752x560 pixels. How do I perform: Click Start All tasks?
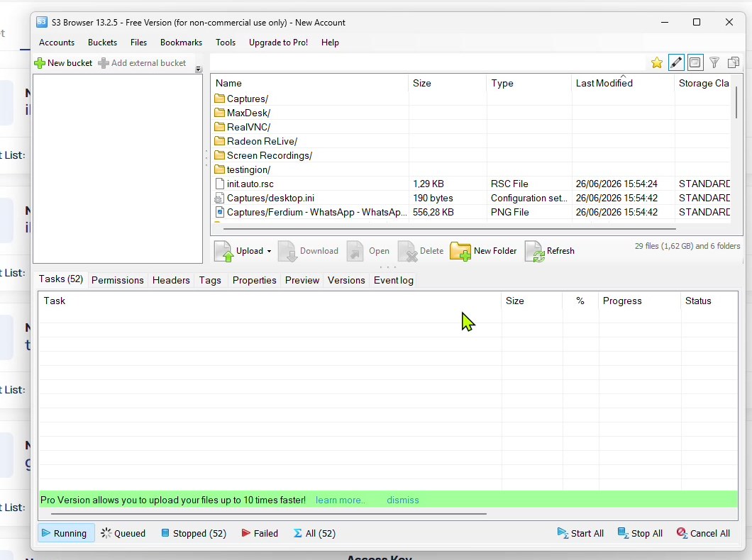[x=580, y=533]
